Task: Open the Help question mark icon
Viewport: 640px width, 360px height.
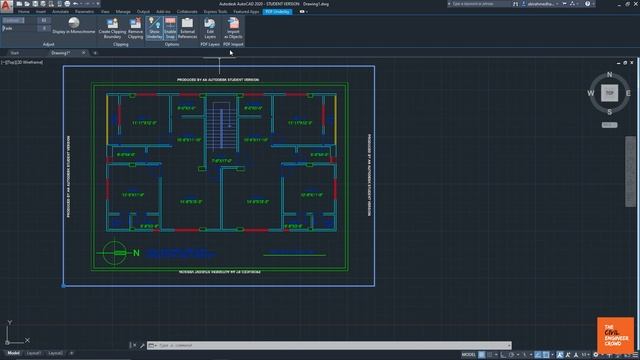Action: click(587, 4)
